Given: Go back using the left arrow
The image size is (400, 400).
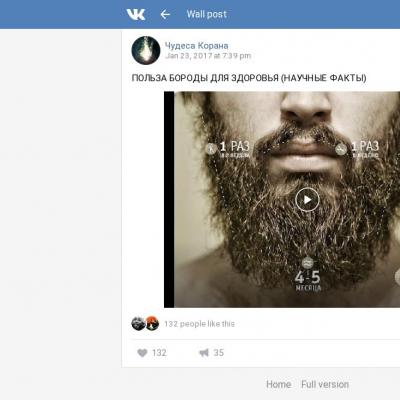Looking at the screenshot, I should (165, 14).
